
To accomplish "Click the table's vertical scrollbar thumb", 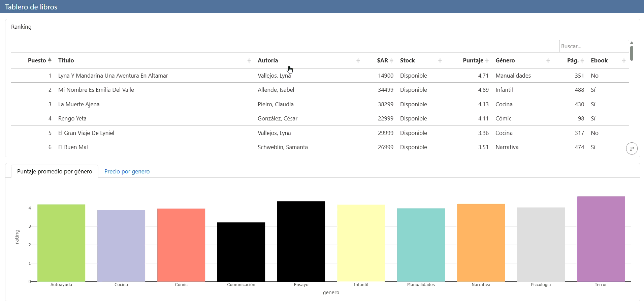I will pyautogui.click(x=632, y=53).
